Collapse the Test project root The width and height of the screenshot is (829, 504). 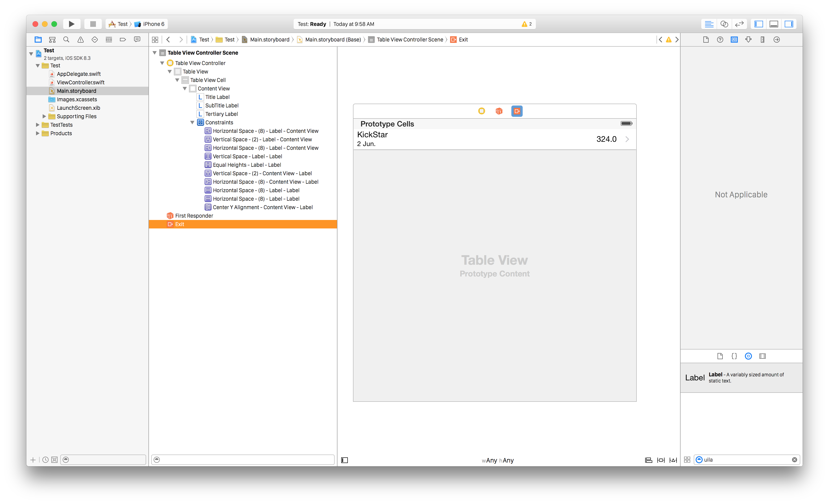point(31,53)
